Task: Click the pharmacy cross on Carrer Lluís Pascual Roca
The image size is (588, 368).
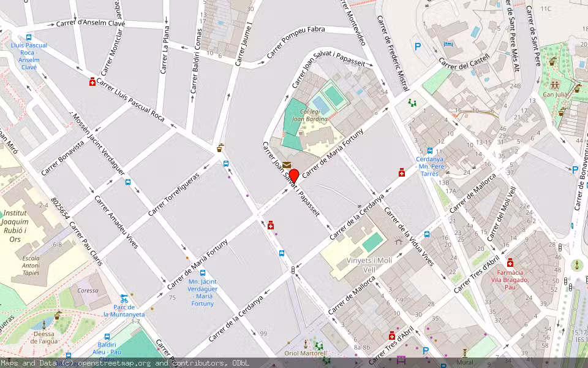Action: [x=92, y=82]
